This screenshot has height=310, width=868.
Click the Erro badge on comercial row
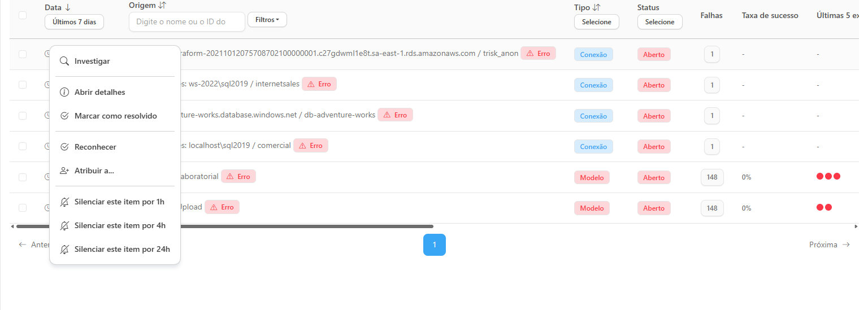coord(311,146)
